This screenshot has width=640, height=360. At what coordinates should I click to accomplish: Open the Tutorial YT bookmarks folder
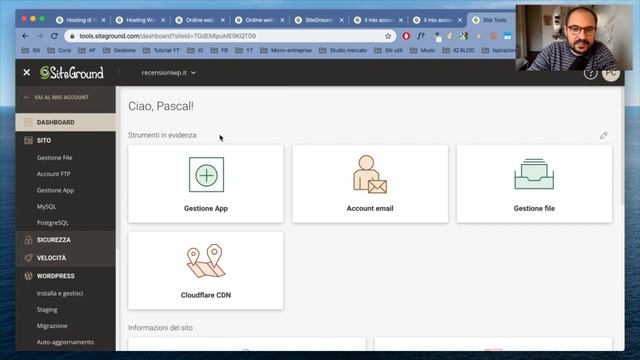pos(161,50)
